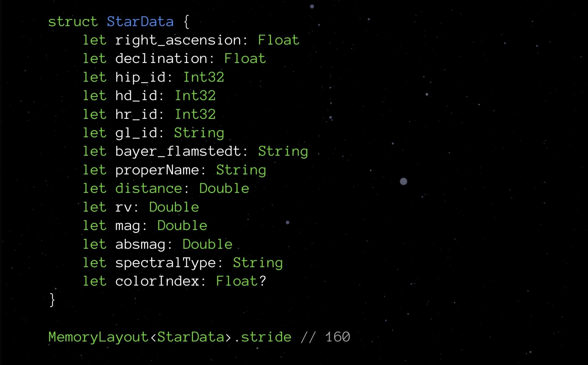Click String type on the gl_id line

point(199,134)
